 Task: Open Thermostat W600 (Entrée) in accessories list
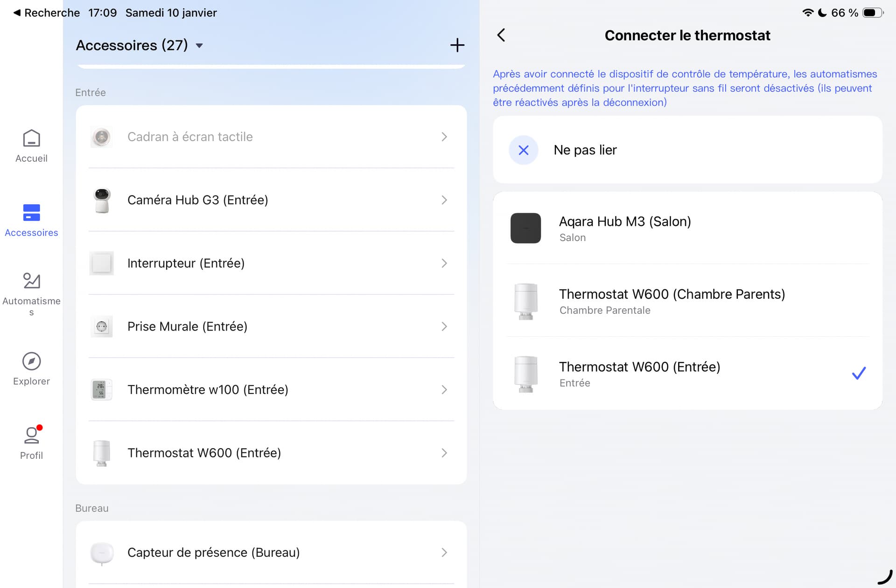(x=271, y=453)
